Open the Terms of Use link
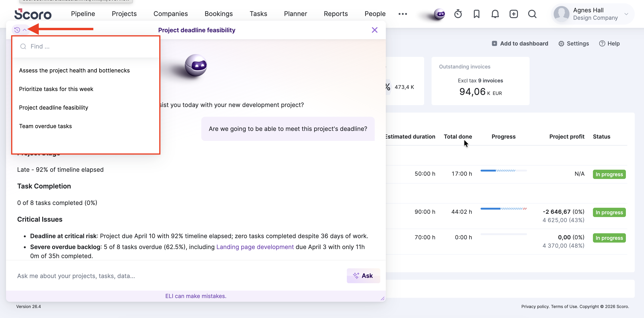644x318 pixels. coord(565,306)
